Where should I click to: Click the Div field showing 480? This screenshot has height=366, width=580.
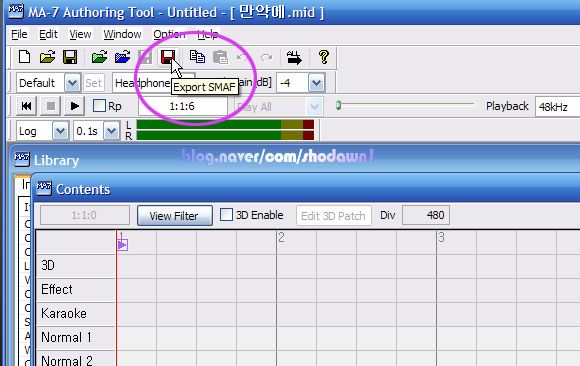426,215
